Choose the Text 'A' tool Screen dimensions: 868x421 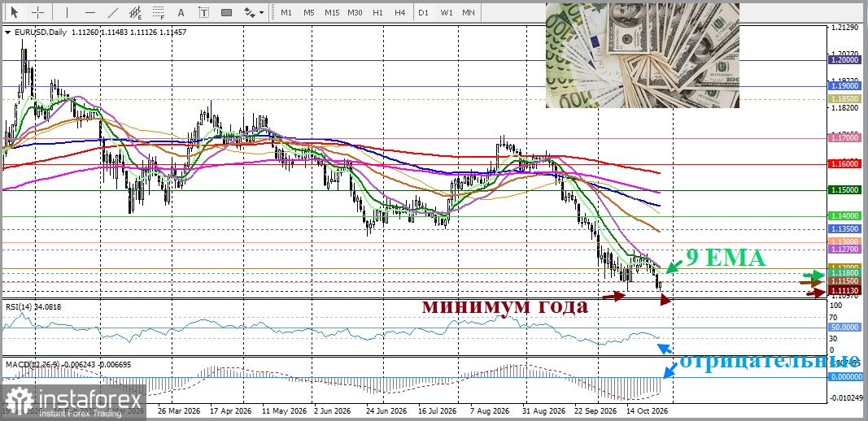(181, 11)
